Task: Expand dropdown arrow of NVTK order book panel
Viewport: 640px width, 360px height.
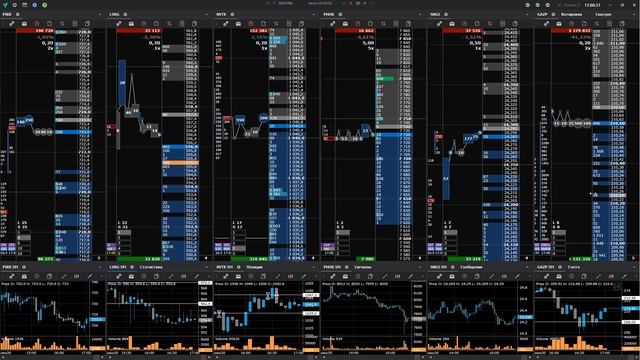Action: coord(314,14)
